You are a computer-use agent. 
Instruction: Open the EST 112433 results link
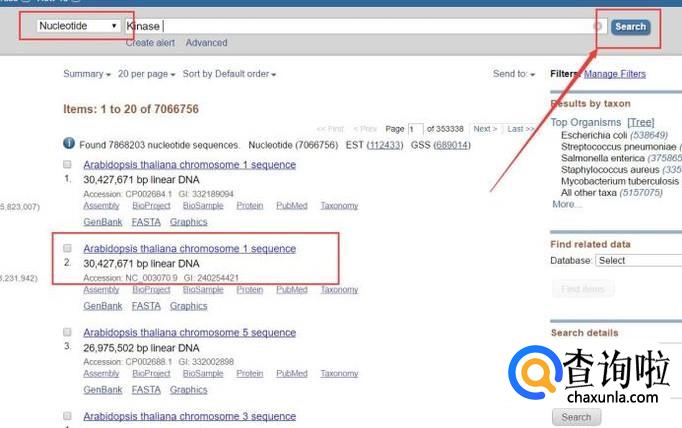click(x=385, y=145)
